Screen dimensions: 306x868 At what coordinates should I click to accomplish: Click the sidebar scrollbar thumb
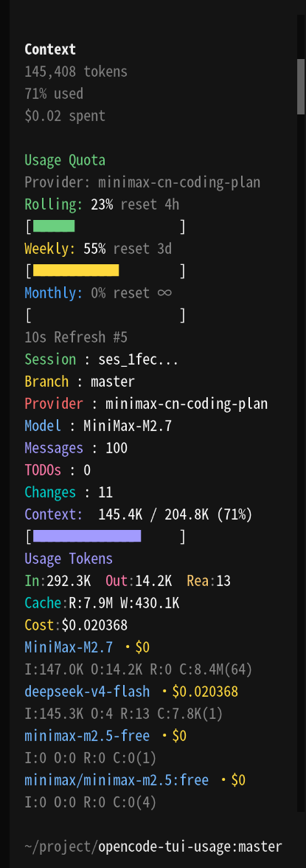pyautogui.click(x=301, y=86)
